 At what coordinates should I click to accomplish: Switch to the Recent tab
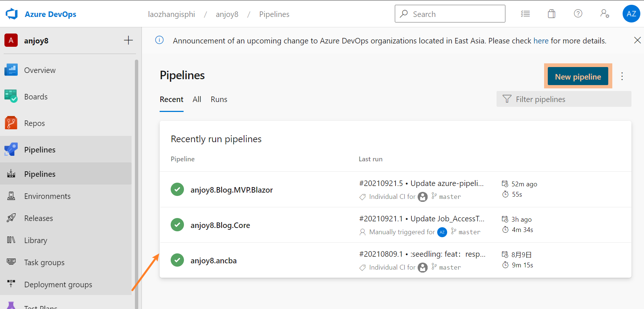[x=171, y=99]
